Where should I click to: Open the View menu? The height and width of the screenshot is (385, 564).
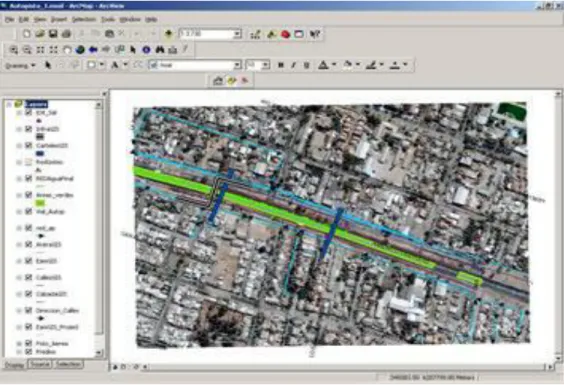(x=40, y=19)
